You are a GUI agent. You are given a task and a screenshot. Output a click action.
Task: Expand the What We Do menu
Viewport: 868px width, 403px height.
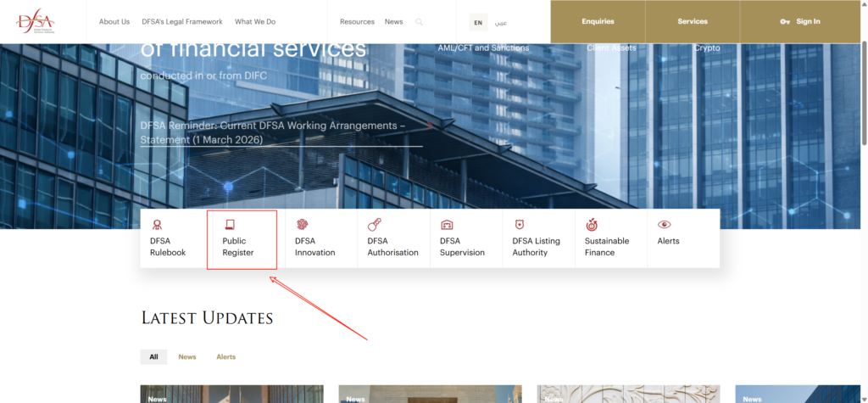click(x=255, y=22)
